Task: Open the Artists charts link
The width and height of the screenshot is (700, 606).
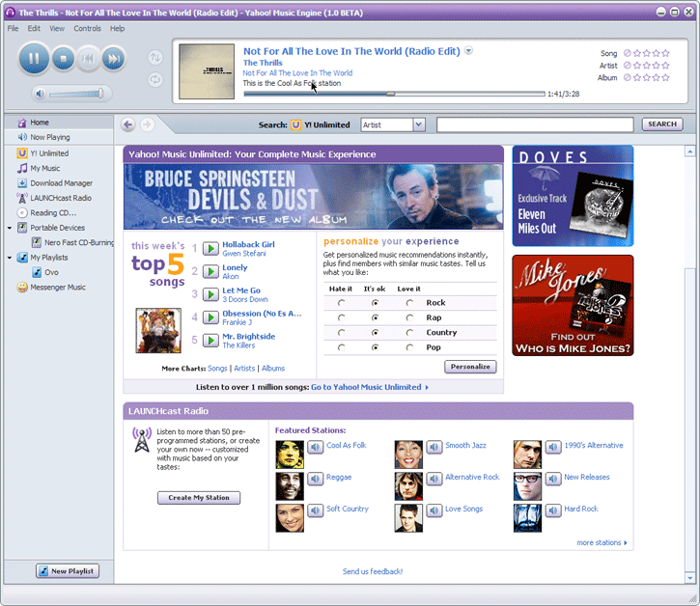Action: coord(244,369)
